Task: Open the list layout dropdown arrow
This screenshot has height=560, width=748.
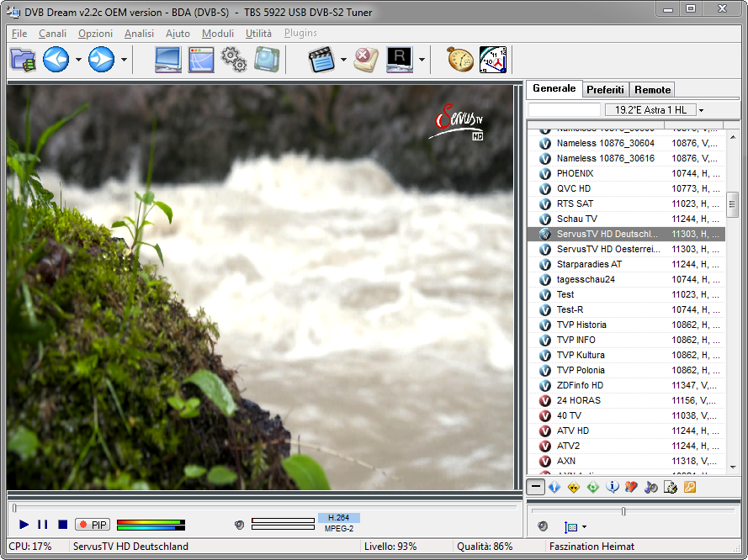Action: click(585, 527)
